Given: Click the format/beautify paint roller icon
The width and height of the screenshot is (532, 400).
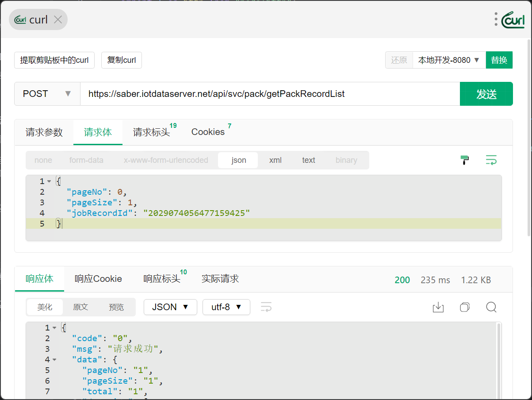Looking at the screenshot, I should pyautogui.click(x=464, y=160).
